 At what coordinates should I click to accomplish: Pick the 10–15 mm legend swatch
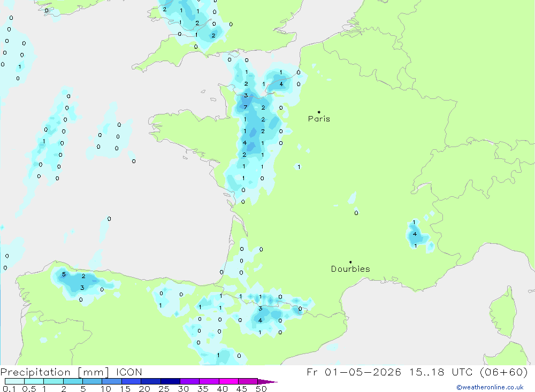(112, 381)
